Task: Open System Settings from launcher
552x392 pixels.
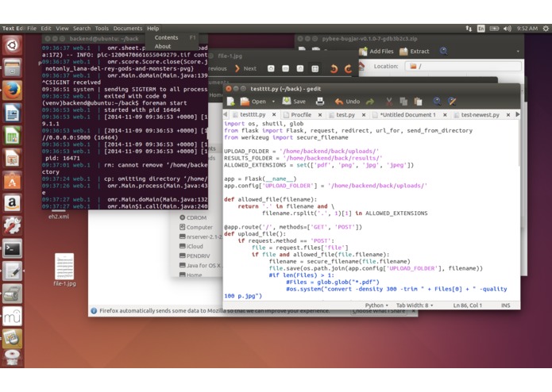Action: (x=13, y=225)
